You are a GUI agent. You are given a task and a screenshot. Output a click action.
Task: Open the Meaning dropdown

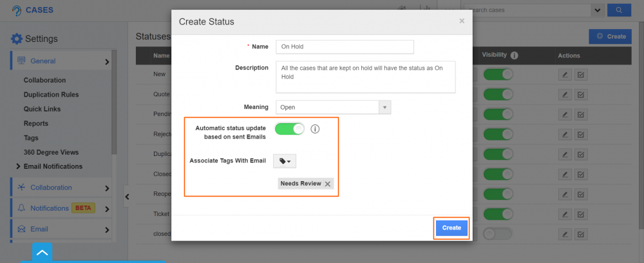(385, 108)
